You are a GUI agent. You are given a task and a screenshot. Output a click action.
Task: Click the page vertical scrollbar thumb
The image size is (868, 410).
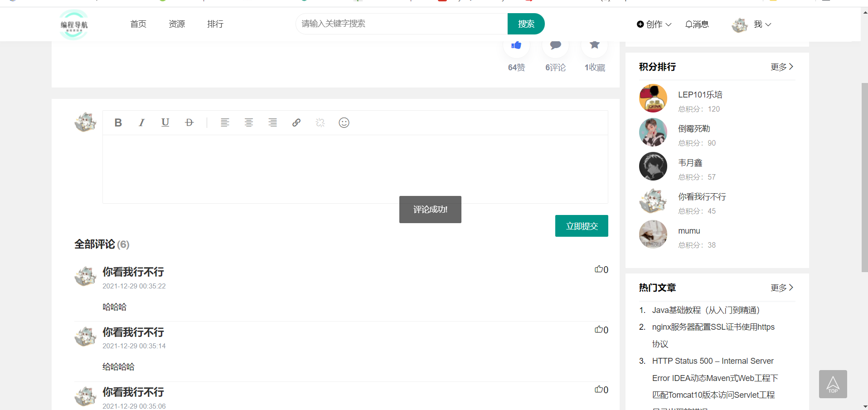pyautogui.click(x=865, y=177)
